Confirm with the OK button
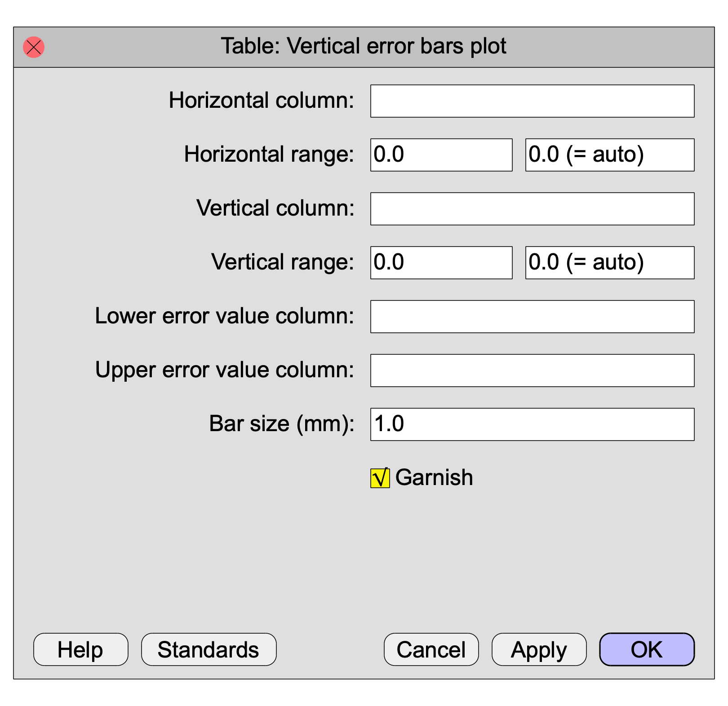The image size is (728, 706). [647, 649]
